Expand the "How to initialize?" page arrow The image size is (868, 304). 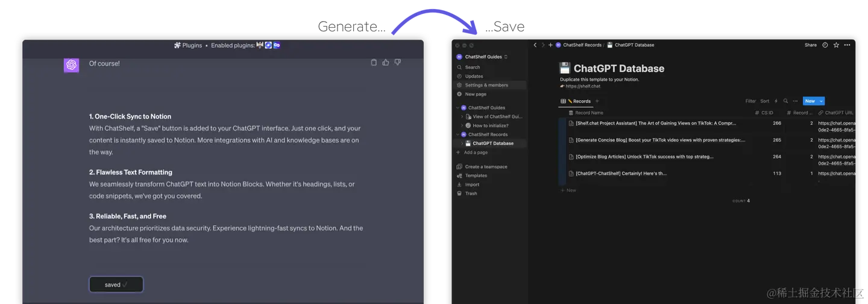coord(462,125)
